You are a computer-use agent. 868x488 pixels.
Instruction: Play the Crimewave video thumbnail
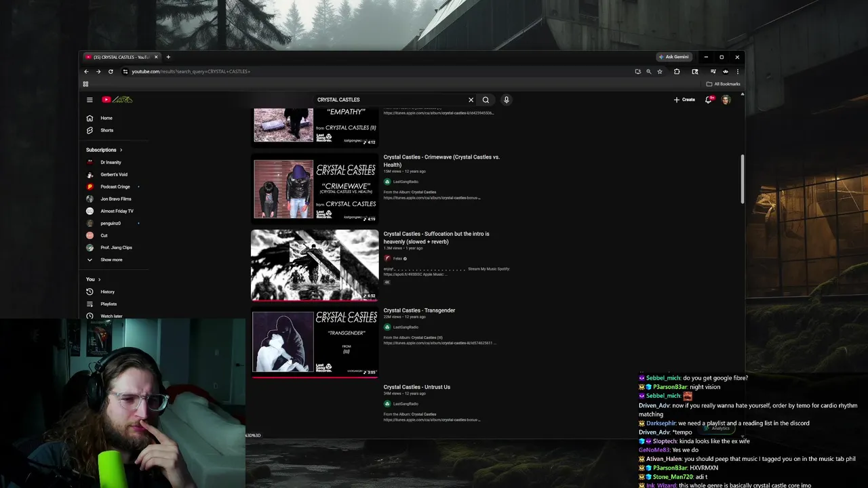(315, 189)
